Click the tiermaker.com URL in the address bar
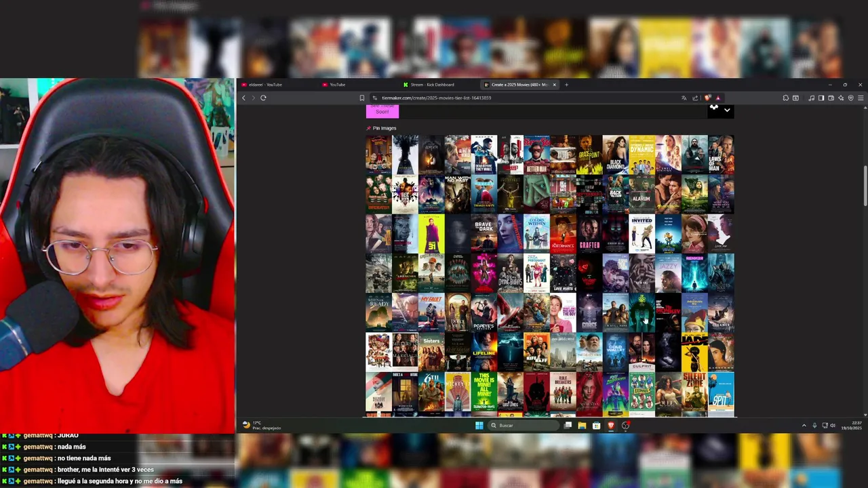868x488 pixels. pos(436,98)
